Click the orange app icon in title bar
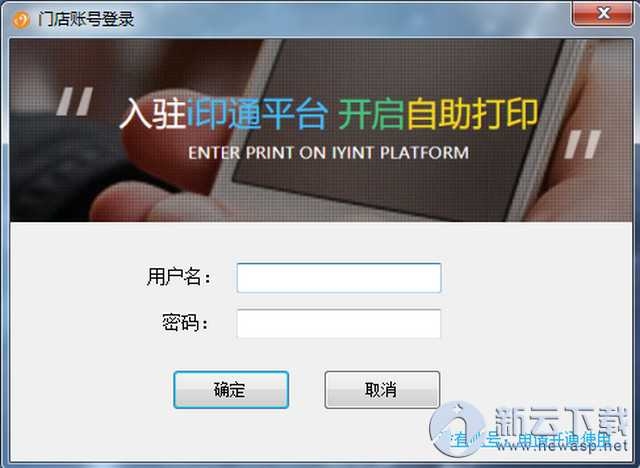This screenshot has height=468, width=640. (20, 19)
